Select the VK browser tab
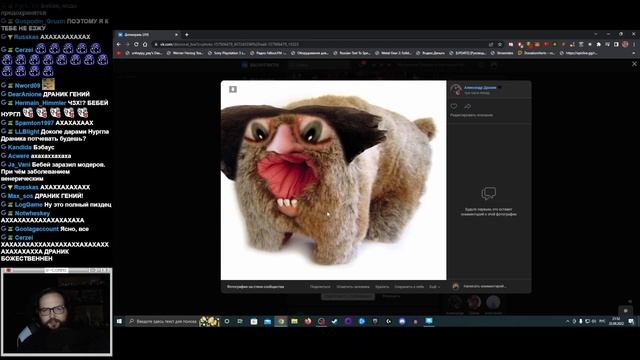The image size is (640, 360). pyautogui.click(x=148, y=35)
